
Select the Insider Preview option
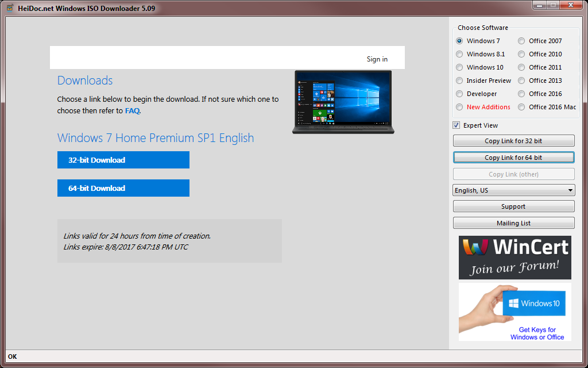pyautogui.click(x=459, y=80)
